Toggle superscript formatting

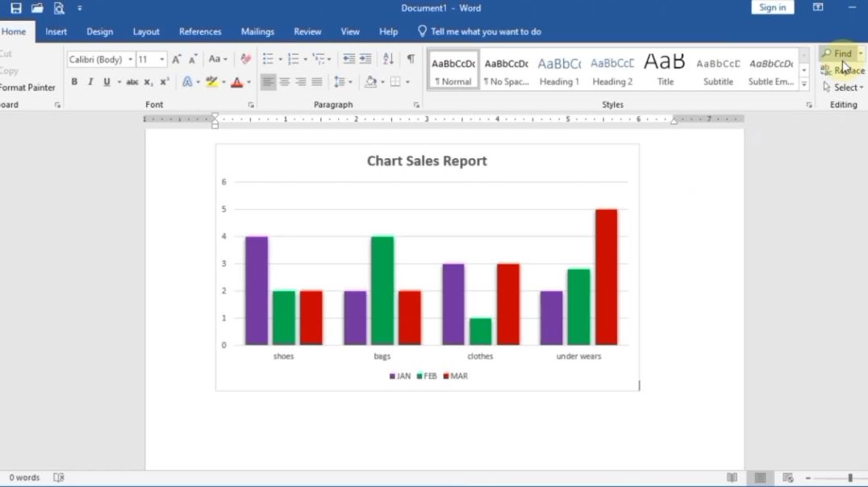tap(163, 81)
